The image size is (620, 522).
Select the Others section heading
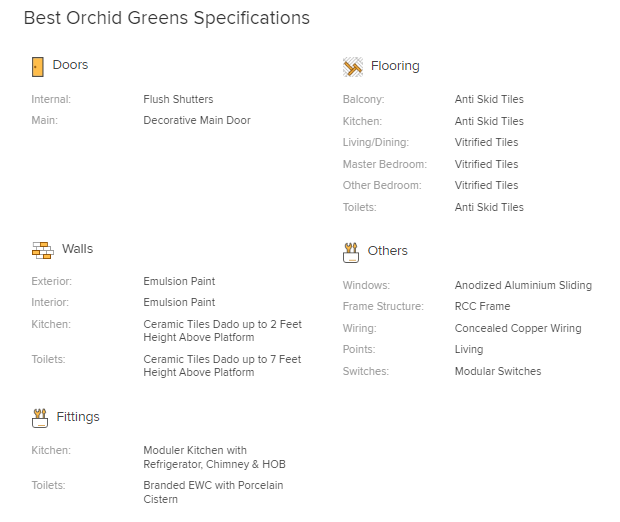[388, 251]
